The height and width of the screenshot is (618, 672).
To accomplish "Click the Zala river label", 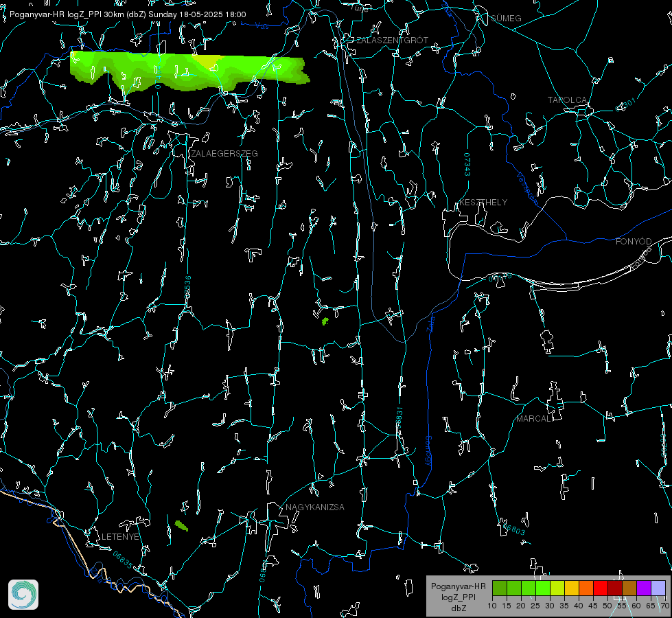I will pos(430,323).
